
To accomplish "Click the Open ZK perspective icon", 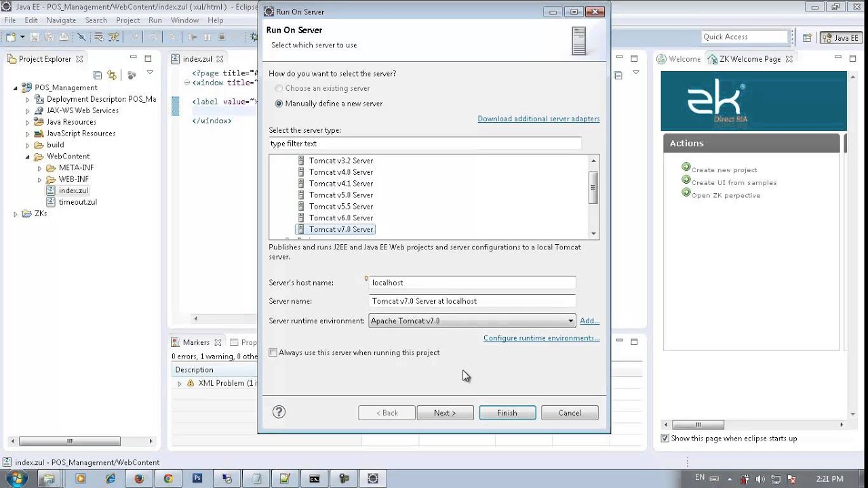I will (686, 193).
